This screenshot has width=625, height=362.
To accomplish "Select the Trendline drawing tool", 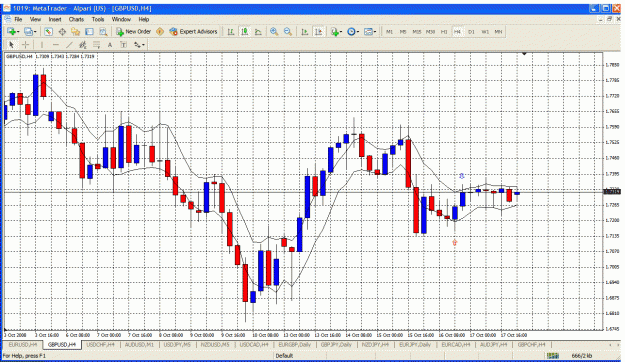I will (x=69, y=45).
